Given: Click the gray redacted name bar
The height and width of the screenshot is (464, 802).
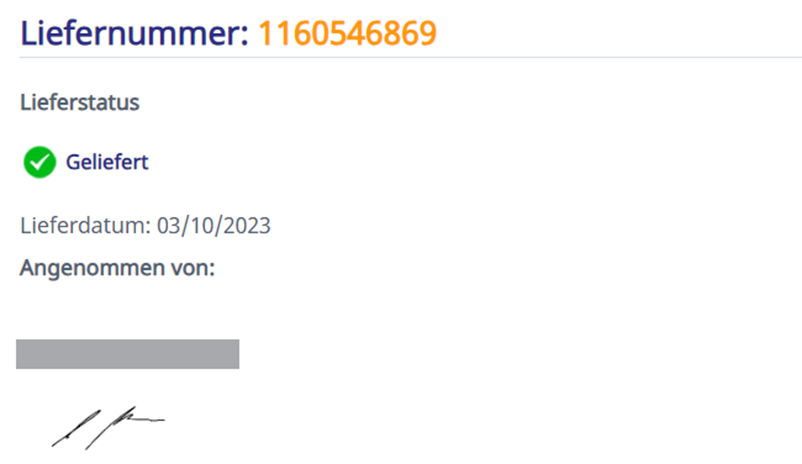Looking at the screenshot, I should 127,354.
